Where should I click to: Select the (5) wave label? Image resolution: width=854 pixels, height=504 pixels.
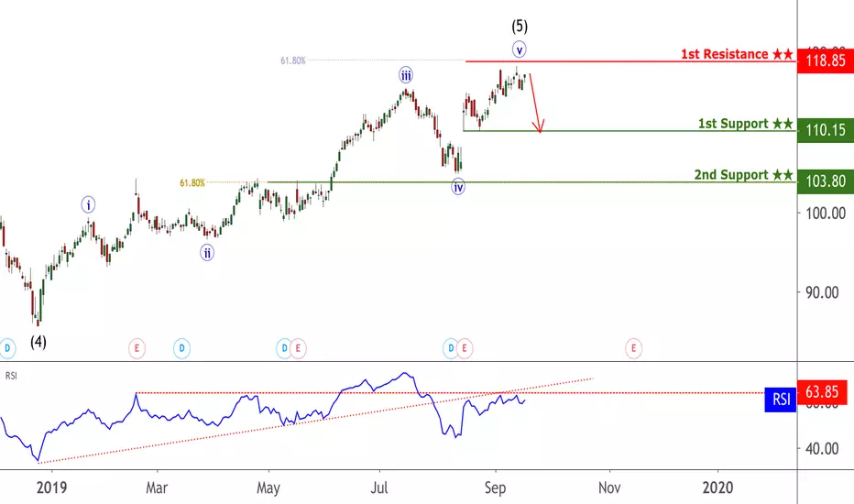(x=520, y=26)
